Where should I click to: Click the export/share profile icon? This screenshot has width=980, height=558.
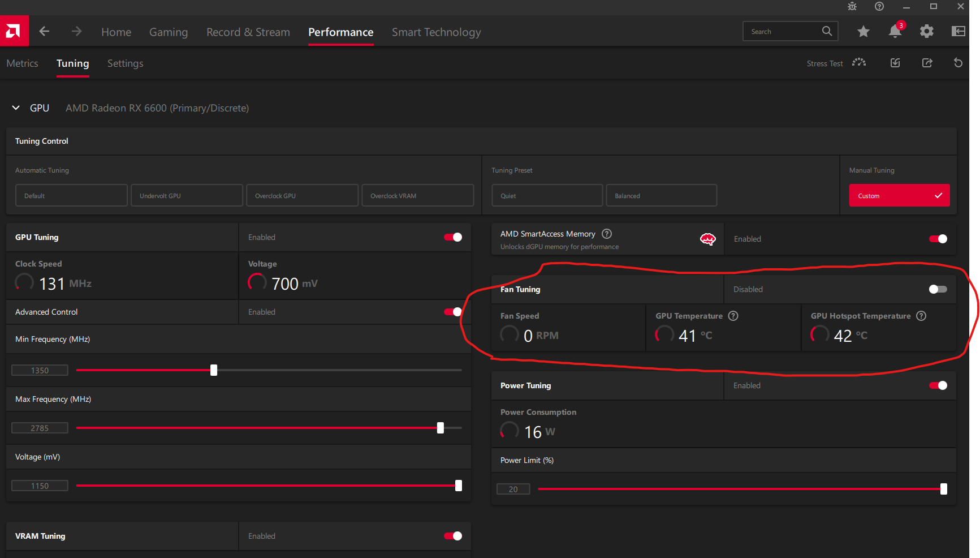(x=927, y=63)
